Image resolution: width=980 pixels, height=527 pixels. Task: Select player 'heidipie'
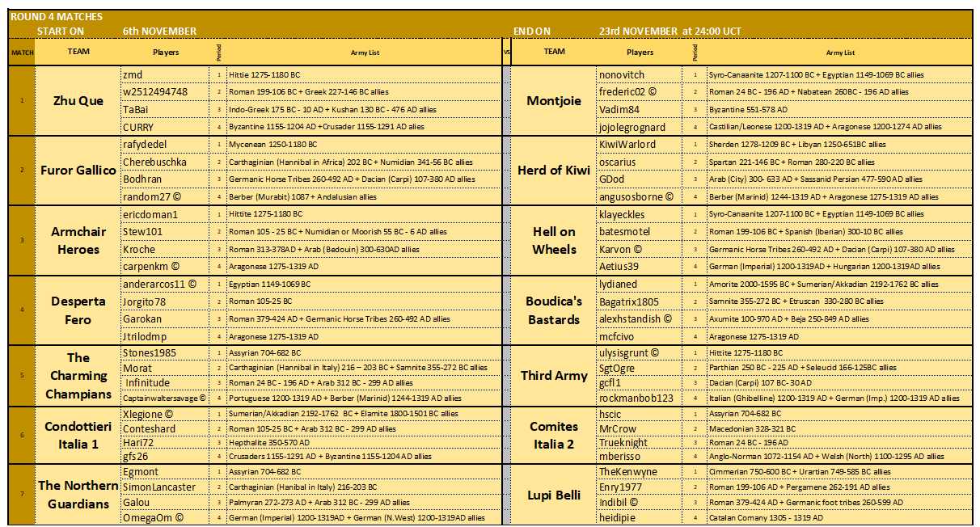[x=618, y=517]
